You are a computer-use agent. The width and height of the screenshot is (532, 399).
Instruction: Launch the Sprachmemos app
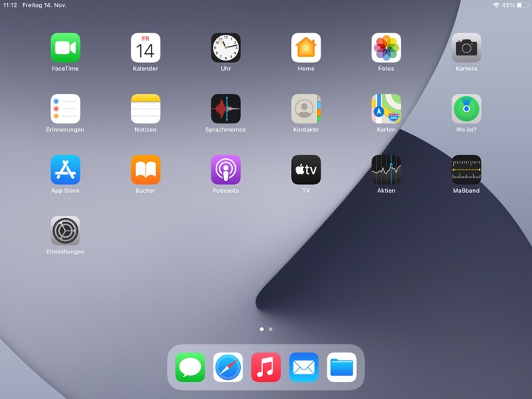pos(225,109)
